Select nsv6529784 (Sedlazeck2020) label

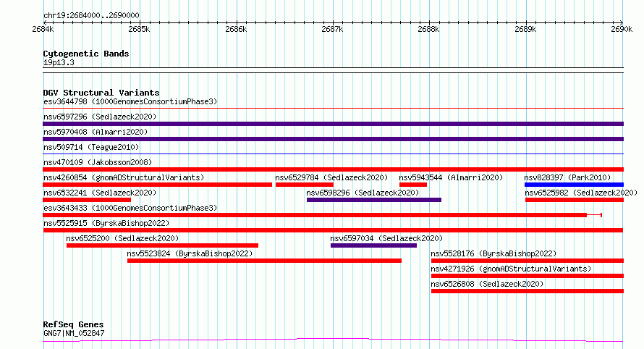(x=331, y=177)
